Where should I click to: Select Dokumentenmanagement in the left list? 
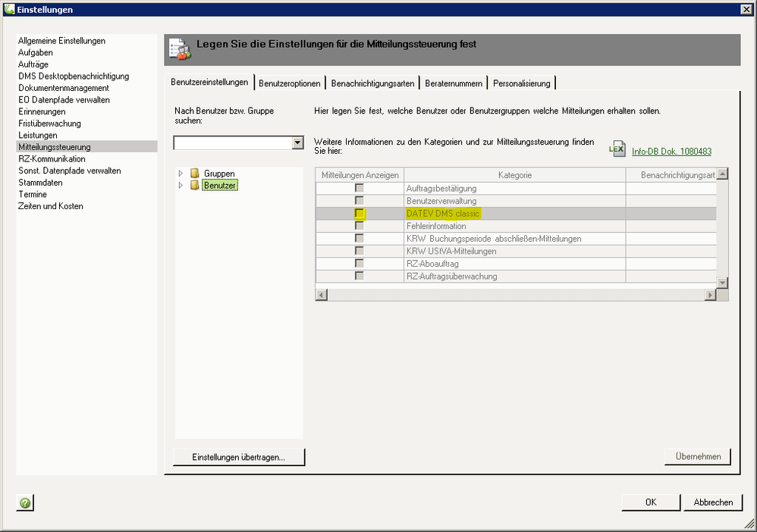coord(64,88)
